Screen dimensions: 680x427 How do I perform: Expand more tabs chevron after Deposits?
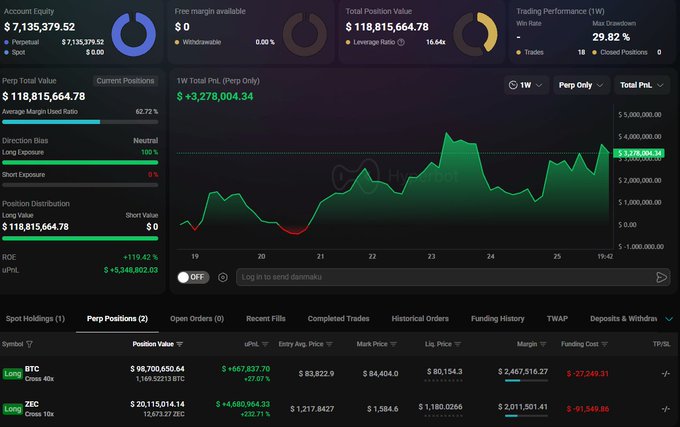coord(669,319)
